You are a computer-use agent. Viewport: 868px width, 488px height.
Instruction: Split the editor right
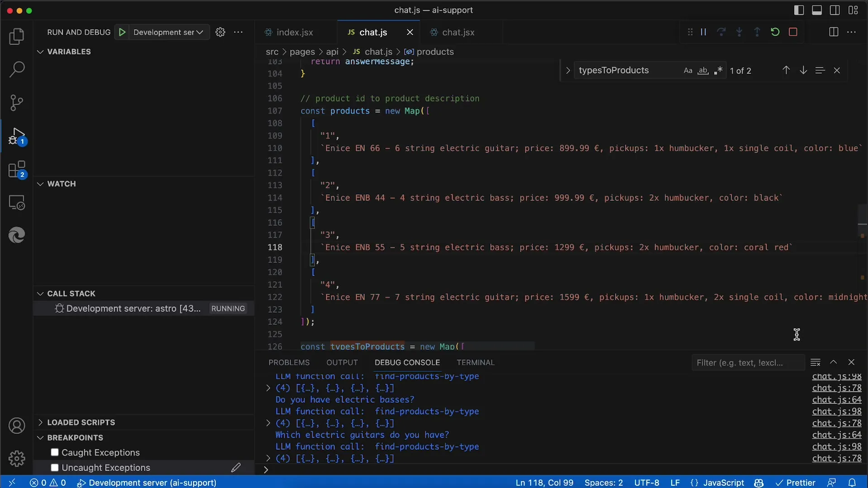pyautogui.click(x=834, y=32)
